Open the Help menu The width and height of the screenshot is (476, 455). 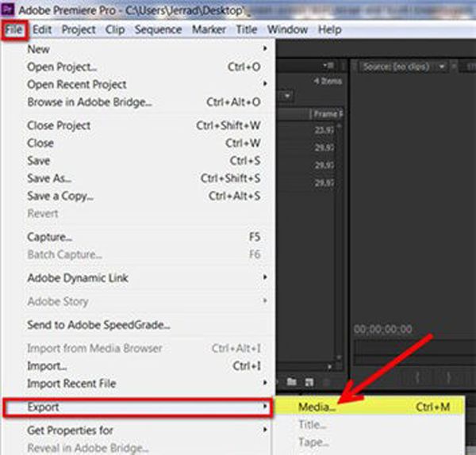tap(330, 30)
